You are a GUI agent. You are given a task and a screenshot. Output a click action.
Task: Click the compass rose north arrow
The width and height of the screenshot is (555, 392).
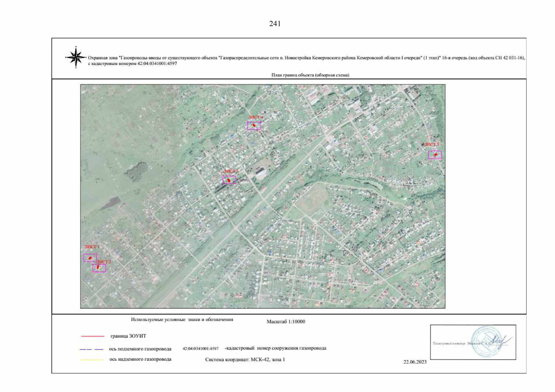[x=76, y=57]
